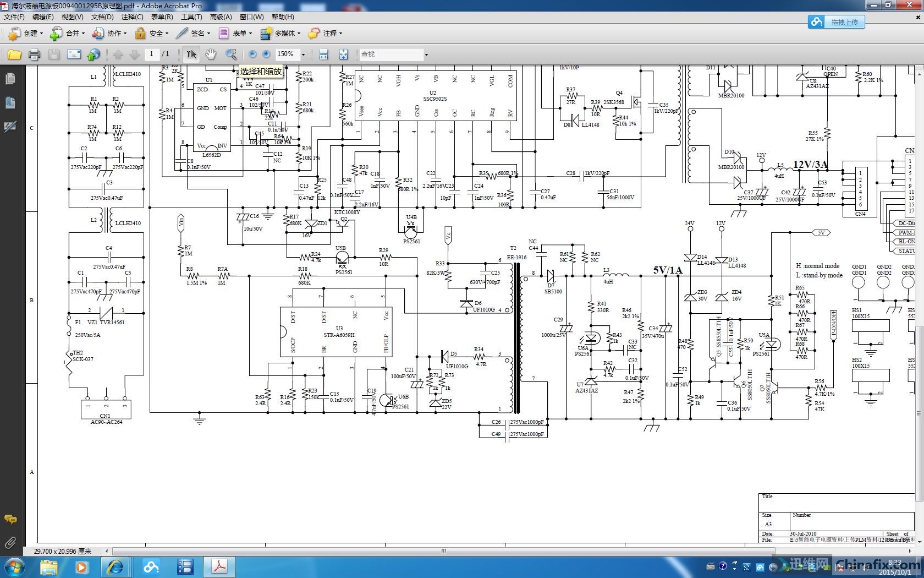The height and width of the screenshot is (578, 924).
Task: Open the 文件(F) menu
Action: 14,17
